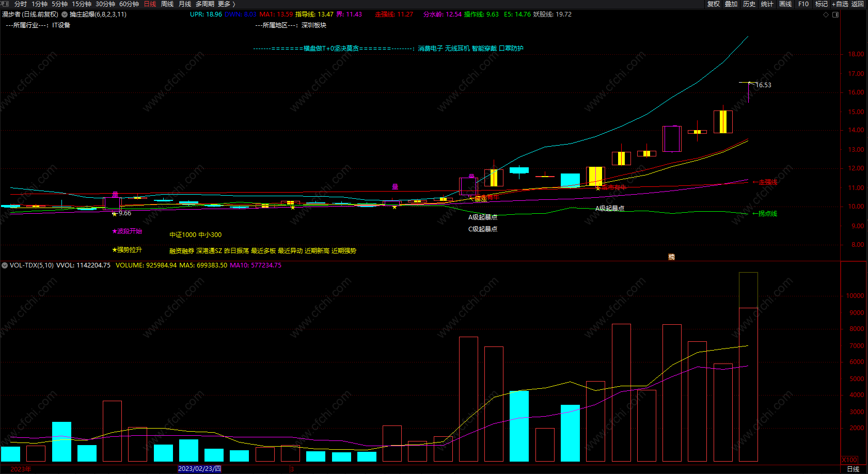Image resolution: width=868 pixels, height=474 pixels.
Task: Add stock via +自选 button
Action: pos(840,4)
